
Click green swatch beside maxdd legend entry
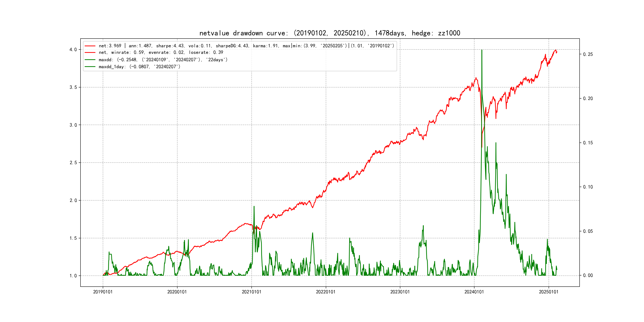[x=90, y=60]
